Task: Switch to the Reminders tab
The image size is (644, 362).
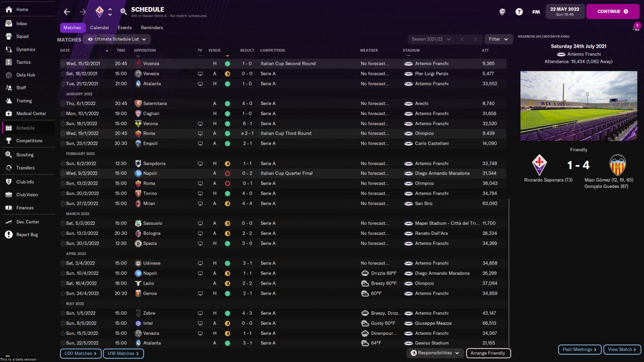Action: [x=152, y=28]
